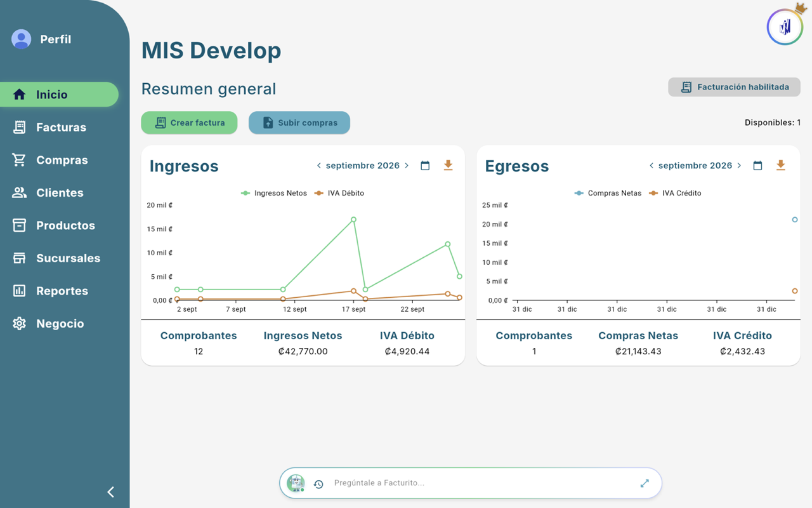This screenshot has width=812, height=508.
Task: Click the Negocio gear icon
Action: 19,323
